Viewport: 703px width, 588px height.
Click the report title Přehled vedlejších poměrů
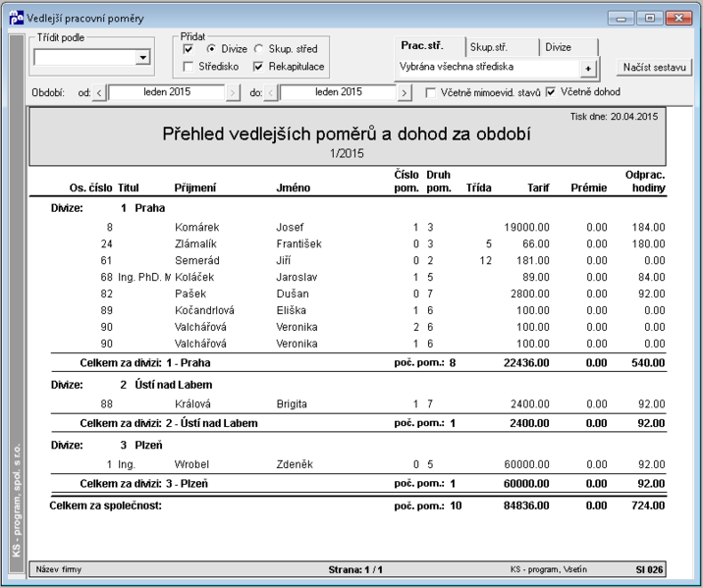(x=347, y=134)
